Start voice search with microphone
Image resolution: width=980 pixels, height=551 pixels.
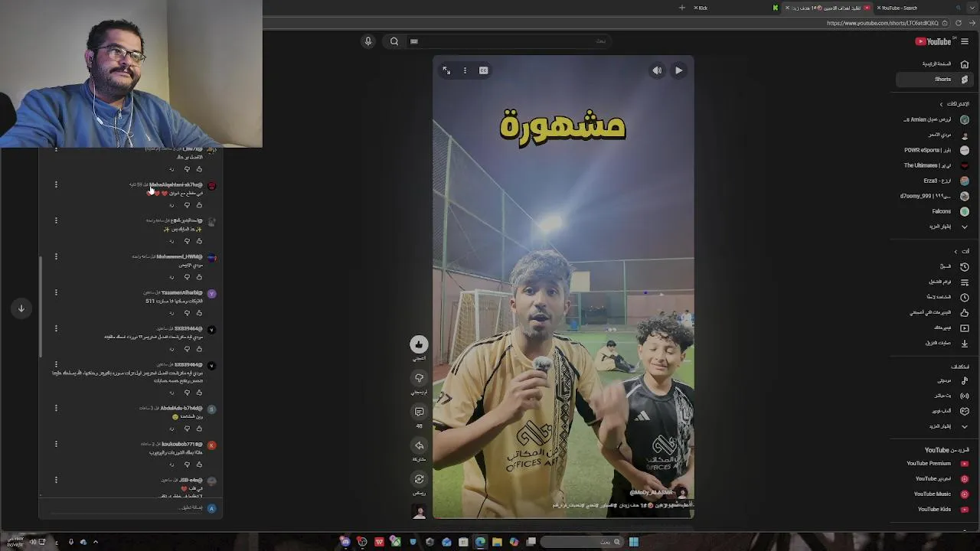pyautogui.click(x=368, y=41)
